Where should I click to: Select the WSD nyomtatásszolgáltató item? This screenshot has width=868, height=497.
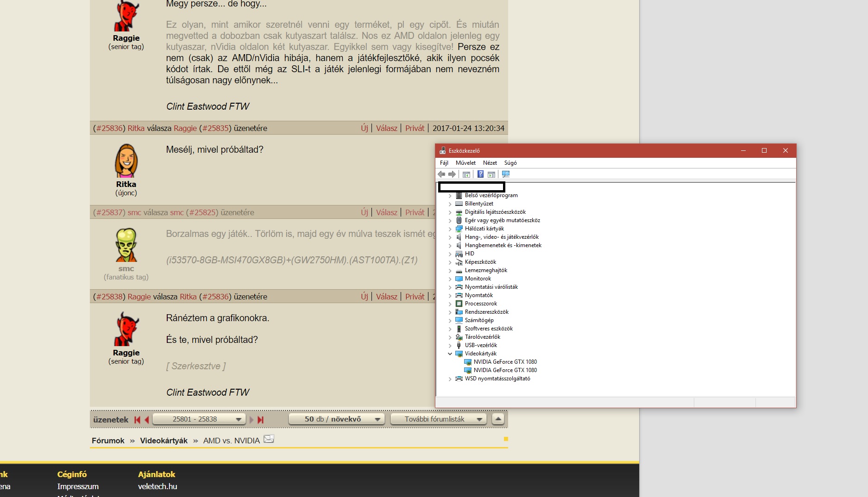[x=497, y=379]
